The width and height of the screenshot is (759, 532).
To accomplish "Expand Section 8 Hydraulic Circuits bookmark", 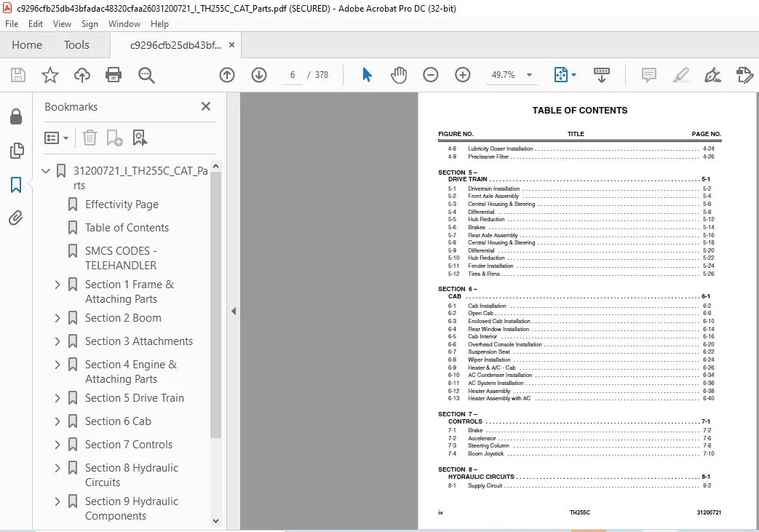I will 57,468.
